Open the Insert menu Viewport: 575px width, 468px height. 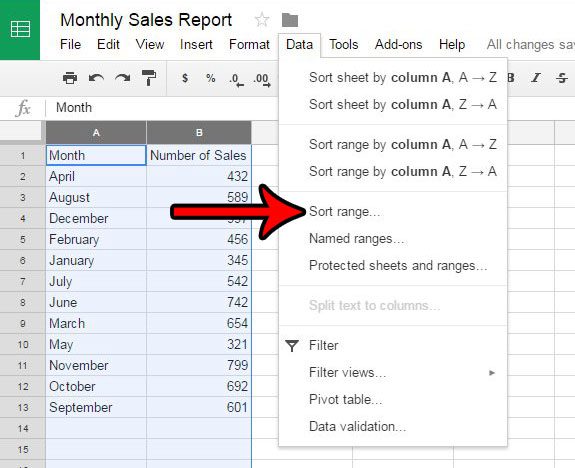coord(196,44)
